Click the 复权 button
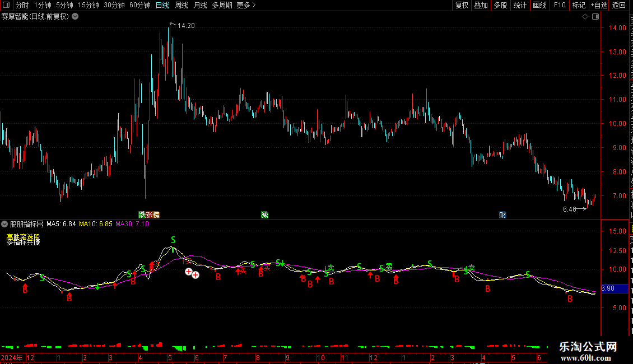Viewport: 633px width, 364px height. [462, 5]
